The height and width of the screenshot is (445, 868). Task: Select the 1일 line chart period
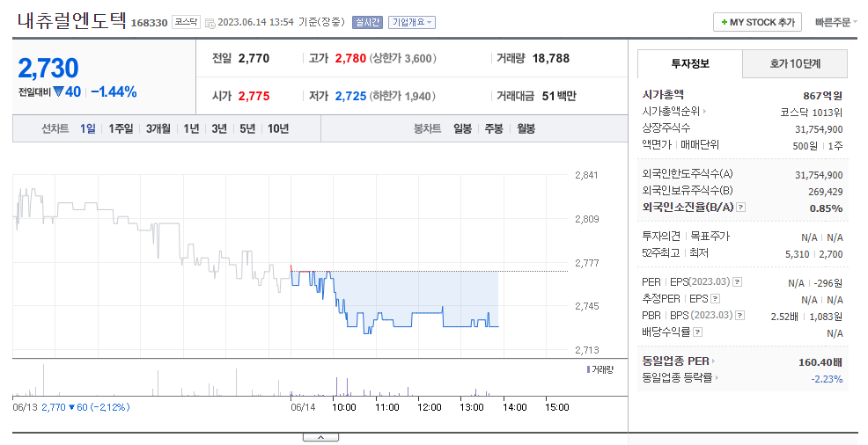(x=87, y=128)
